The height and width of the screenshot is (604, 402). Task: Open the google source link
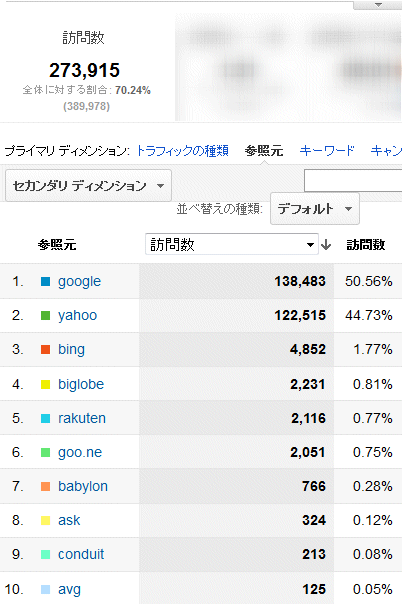79,282
